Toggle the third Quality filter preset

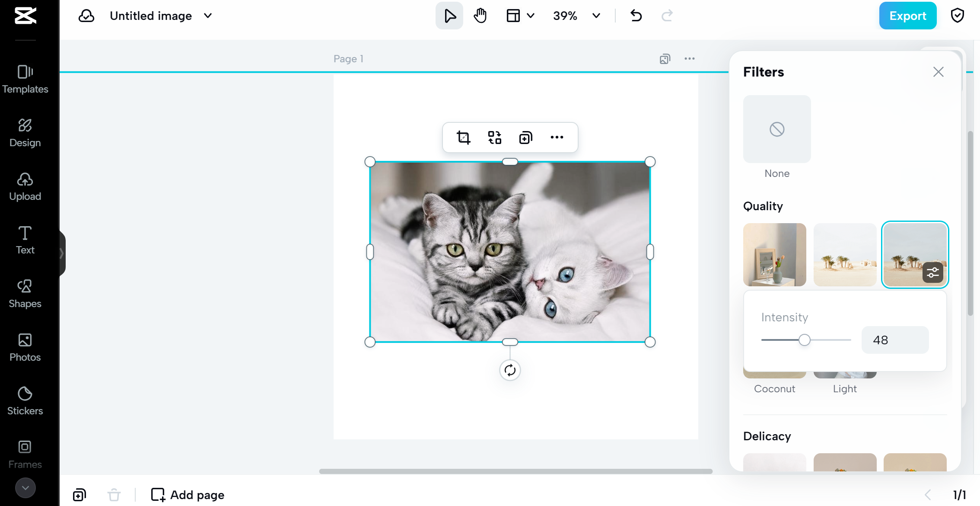(x=915, y=254)
